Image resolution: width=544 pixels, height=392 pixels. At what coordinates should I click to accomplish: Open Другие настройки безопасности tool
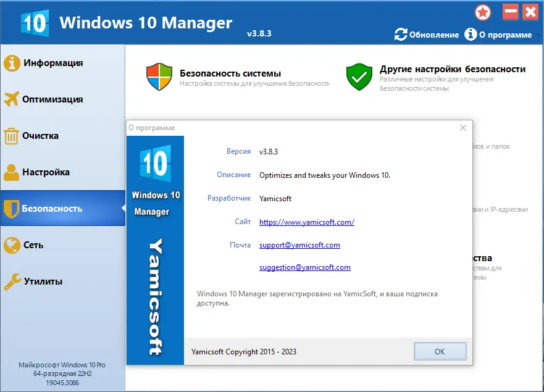coord(436,77)
